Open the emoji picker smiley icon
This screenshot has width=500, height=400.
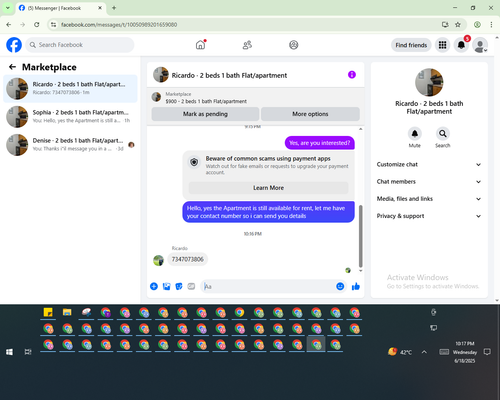click(340, 286)
